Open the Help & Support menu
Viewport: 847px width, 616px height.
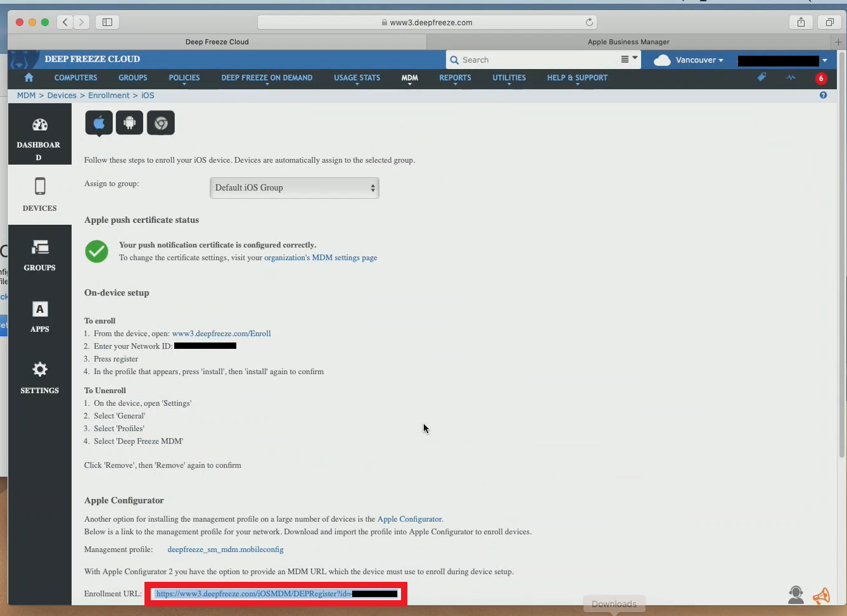point(577,78)
